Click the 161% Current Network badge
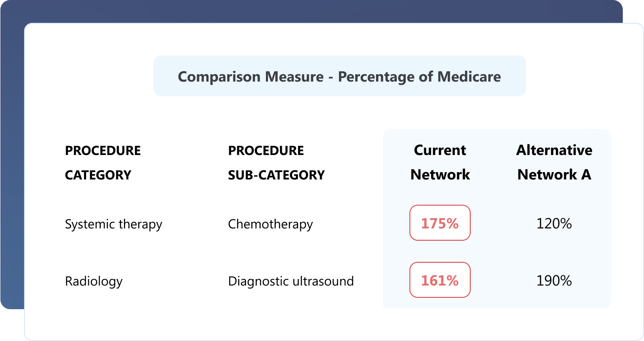 tap(440, 280)
